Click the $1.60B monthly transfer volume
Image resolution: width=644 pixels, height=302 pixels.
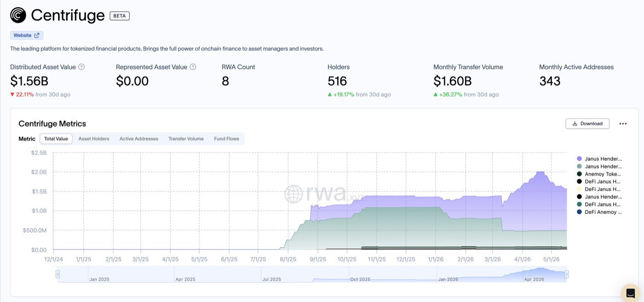click(x=452, y=81)
